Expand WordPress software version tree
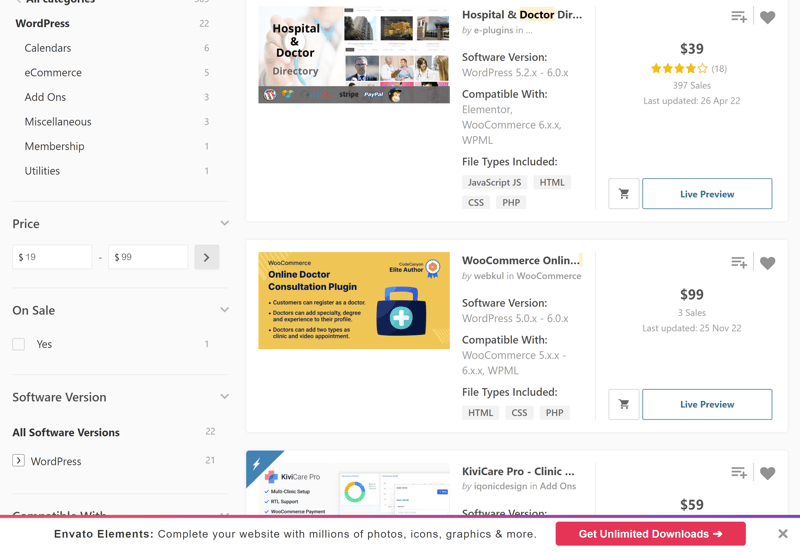The image size is (800, 553). [x=18, y=461]
